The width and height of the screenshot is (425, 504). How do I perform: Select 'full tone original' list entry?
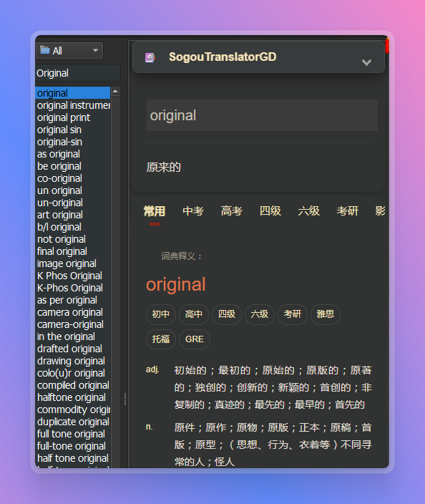(x=72, y=435)
